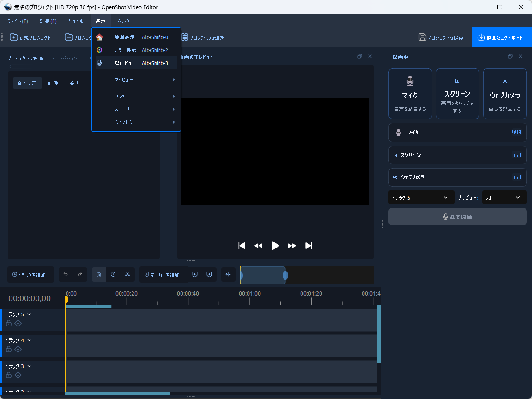Click プロファイルを選択 toolbar button
This screenshot has height=399, width=532.
coord(203,37)
